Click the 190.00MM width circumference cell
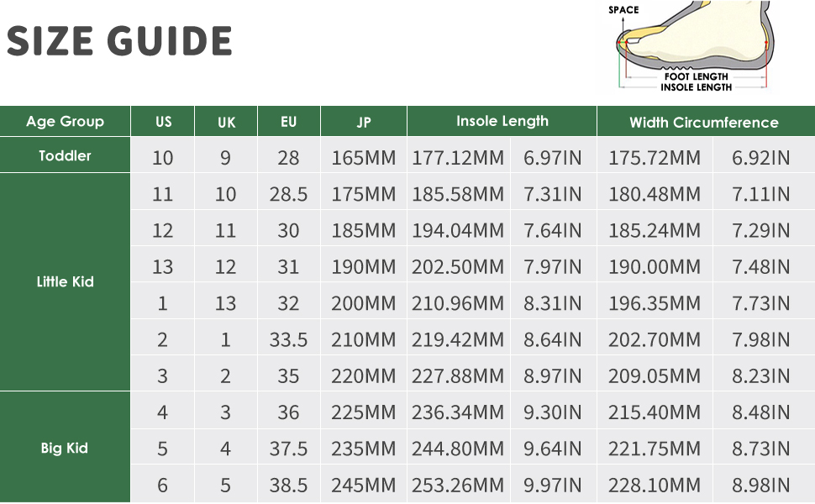The width and height of the screenshot is (815, 504). pyautogui.click(x=655, y=267)
